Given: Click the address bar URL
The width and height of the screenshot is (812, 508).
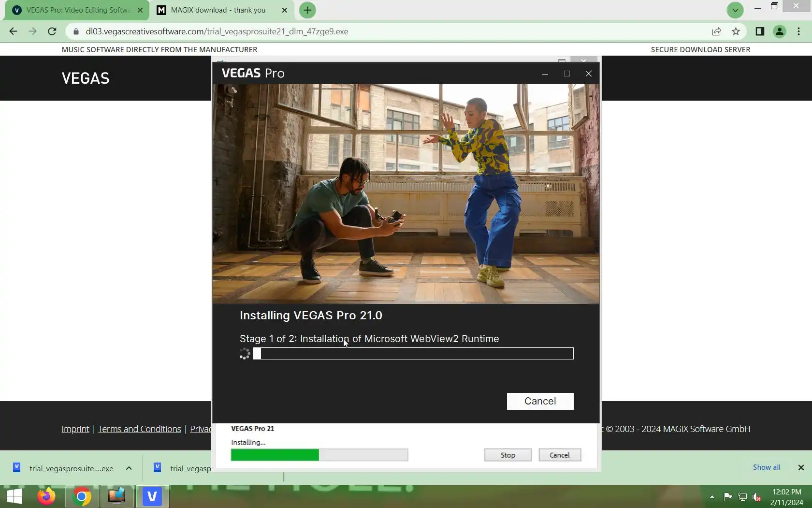Looking at the screenshot, I should (217, 31).
